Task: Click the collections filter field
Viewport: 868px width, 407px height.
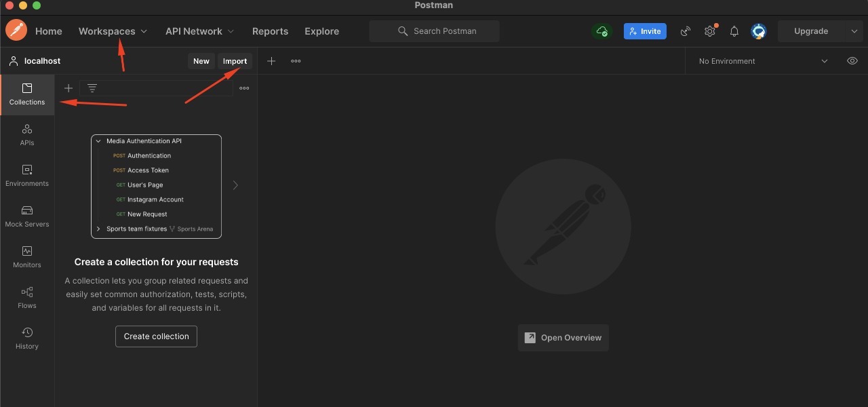Action: (156, 88)
